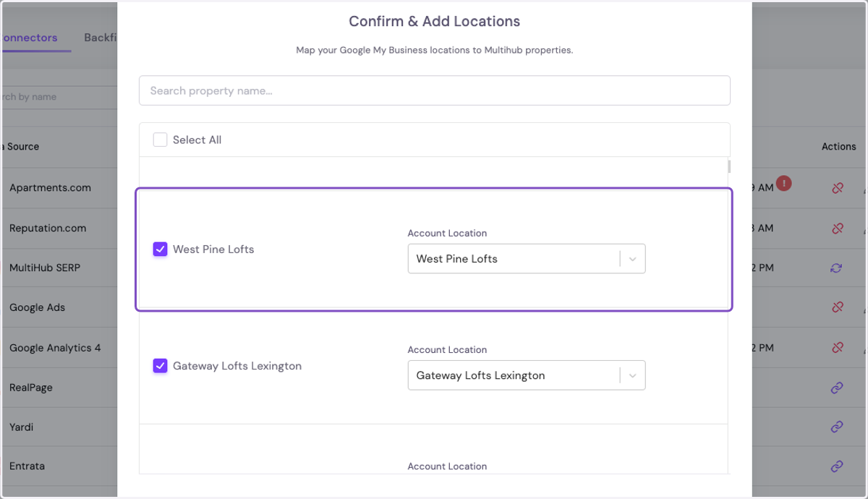Click the Confirm & Add Locations heading
Image resolution: width=868 pixels, height=499 pixels.
pyautogui.click(x=435, y=22)
